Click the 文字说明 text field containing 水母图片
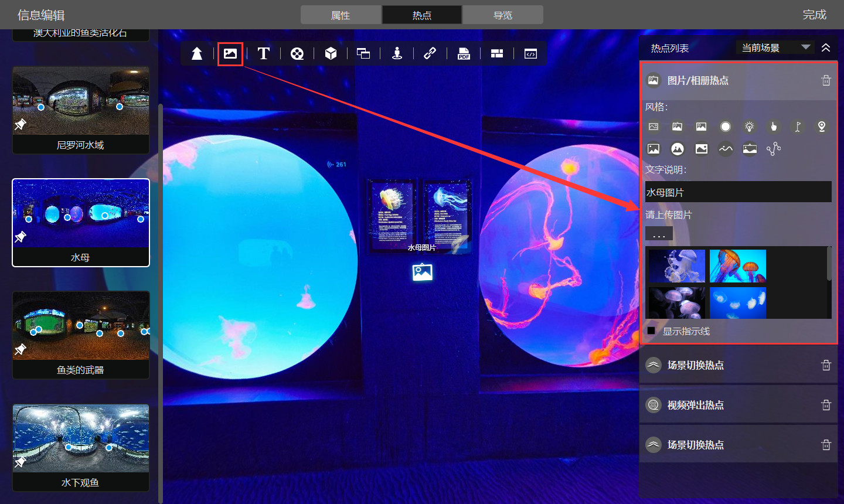The width and height of the screenshot is (844, 504). [738, 192]
